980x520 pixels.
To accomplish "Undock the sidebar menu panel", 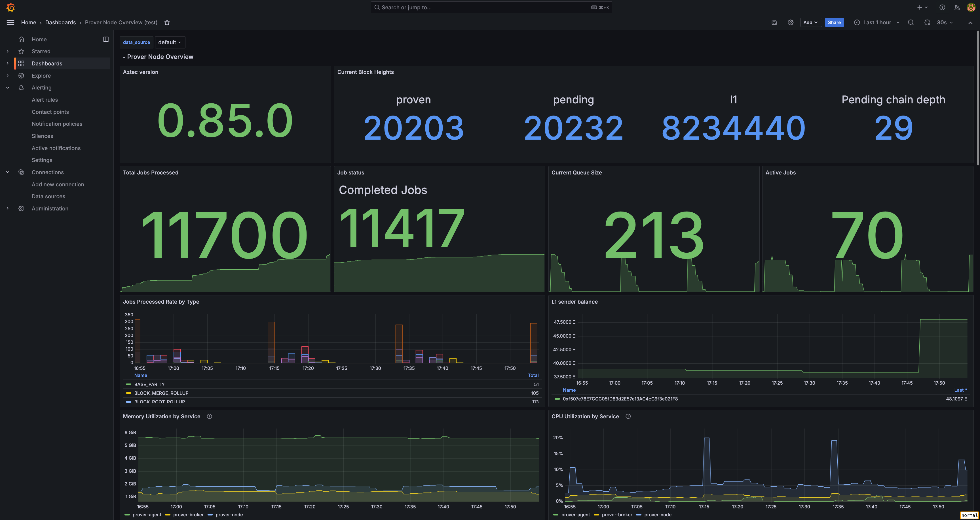I will pyautogui.click(x=106, y=39).
